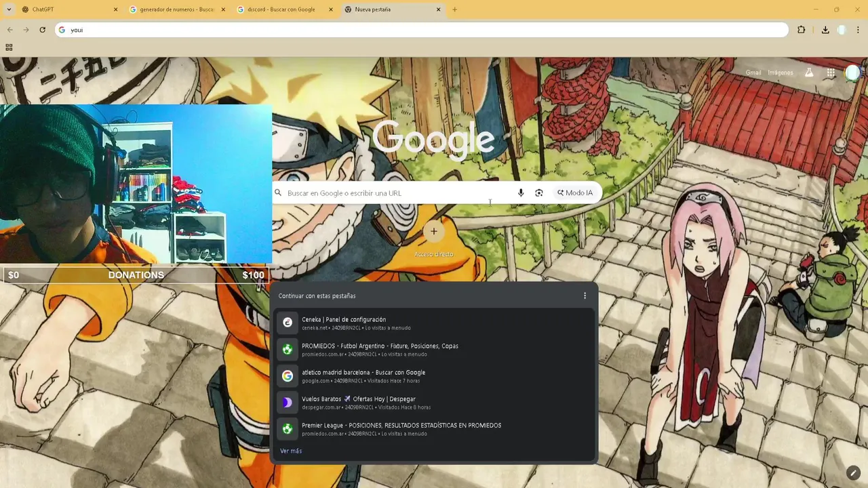Screen dimensions: 868x488
Task: Open the Google account avatar
Action: [852, 73]
